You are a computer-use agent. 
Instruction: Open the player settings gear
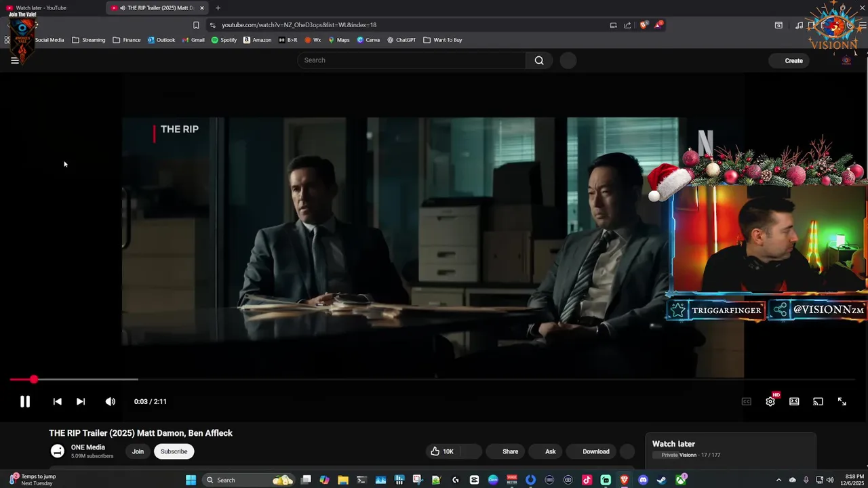tap(770, 401)
